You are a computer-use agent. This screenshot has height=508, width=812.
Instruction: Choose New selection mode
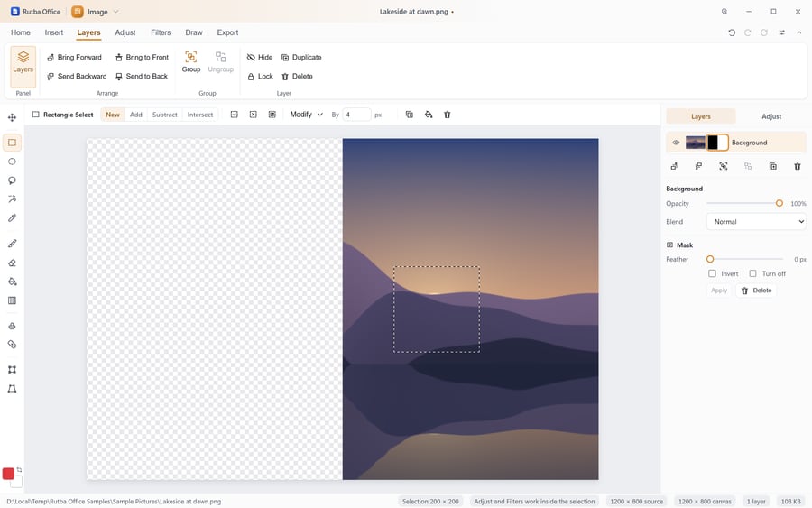113,115
